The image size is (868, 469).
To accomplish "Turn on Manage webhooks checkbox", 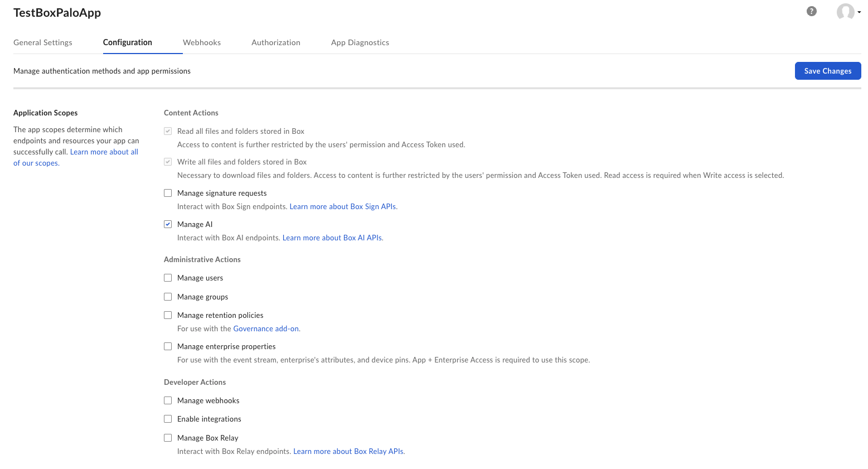I will point(168,400).
